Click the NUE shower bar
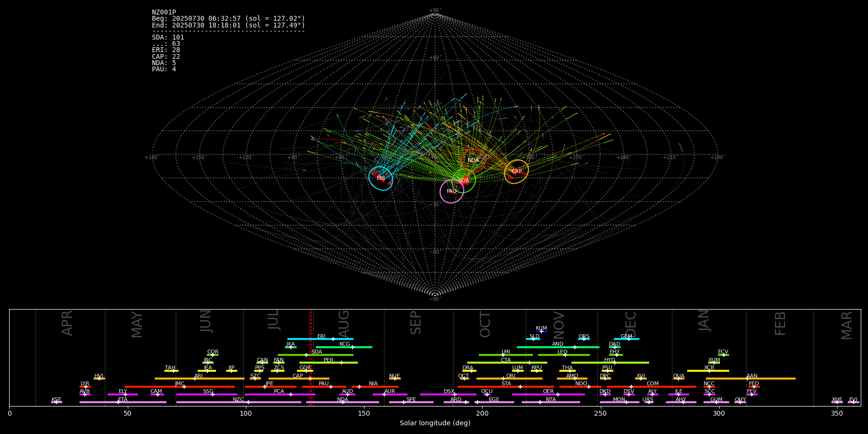The height and width of the screenshot is (434, 868). [394, 379]
